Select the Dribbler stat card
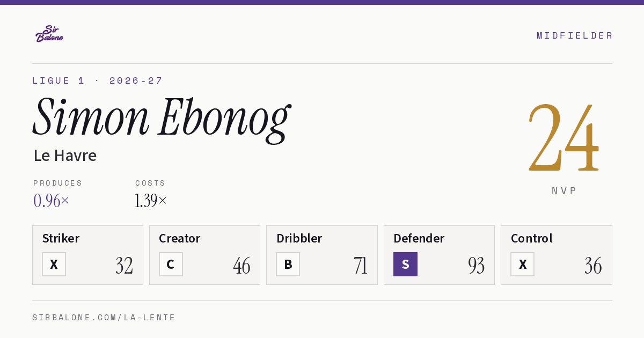The width and height of the screenshot is (644, 338). click(322, 255)
